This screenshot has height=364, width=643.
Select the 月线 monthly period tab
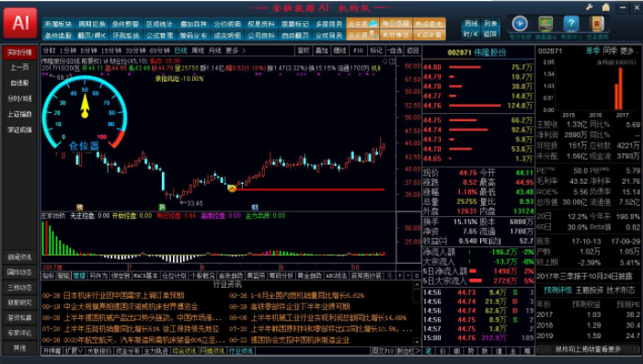tap(215, 51)
